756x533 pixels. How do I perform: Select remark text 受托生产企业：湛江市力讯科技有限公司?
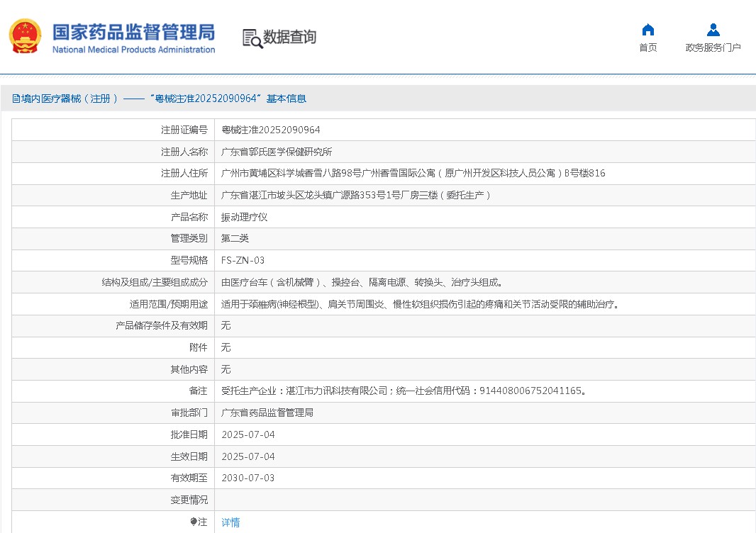coord(404,391)
